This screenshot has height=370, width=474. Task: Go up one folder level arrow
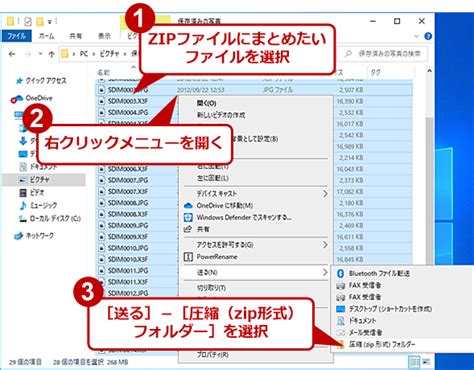coord(51,54)
